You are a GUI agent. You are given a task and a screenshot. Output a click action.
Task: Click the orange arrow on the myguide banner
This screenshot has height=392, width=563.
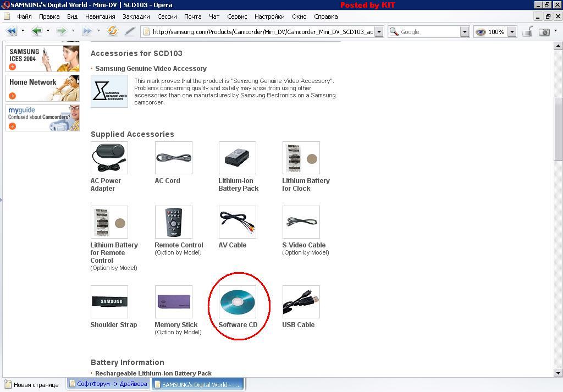pyautogui.click(x=12, y=126)
